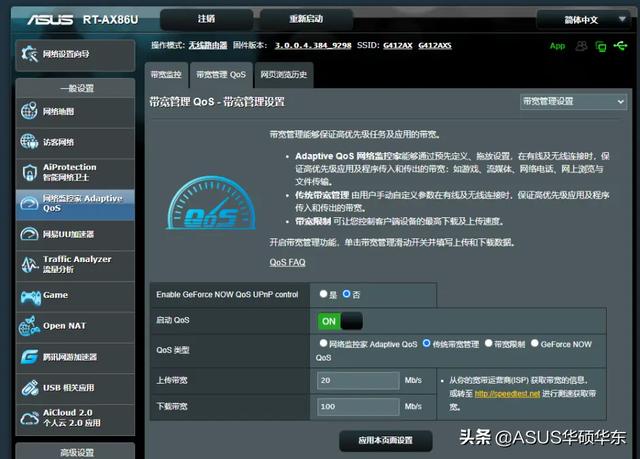Click the Open NAT globe icon
The height and width of the screenshot is (459, 640).
coord(29,326)
